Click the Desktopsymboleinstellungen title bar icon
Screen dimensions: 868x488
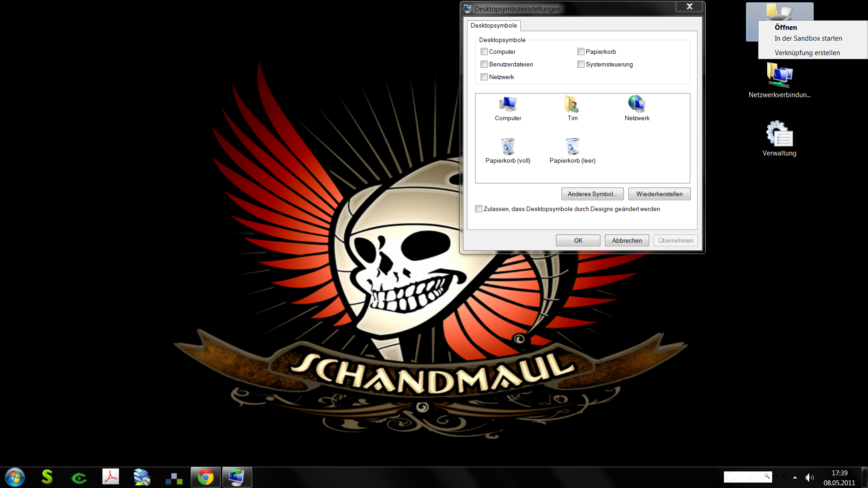467,9
